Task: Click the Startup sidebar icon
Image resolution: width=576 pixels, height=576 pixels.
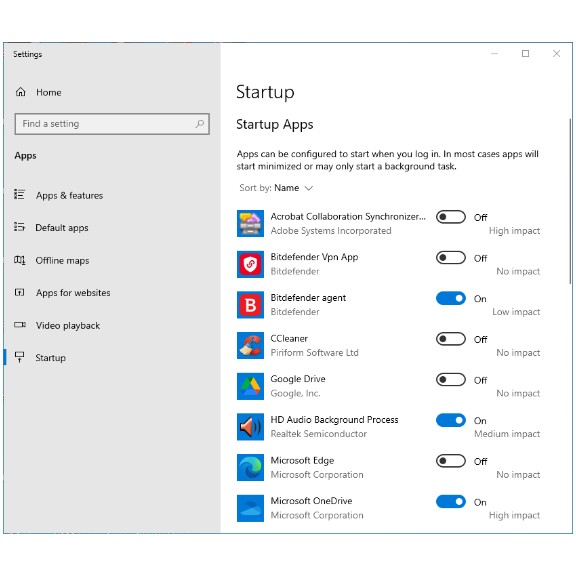Action: tap(19, 357)
